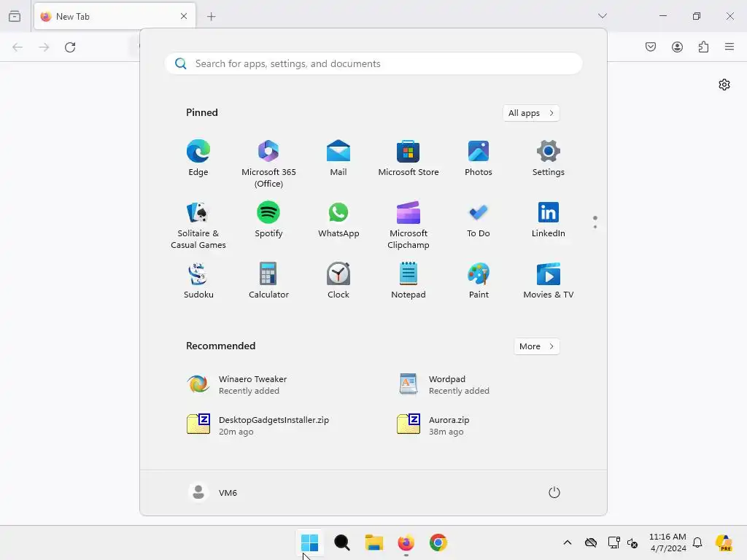This screenshot has width=747, height=560.
Task: Launch the Photos app
Action: click(479, 158)
